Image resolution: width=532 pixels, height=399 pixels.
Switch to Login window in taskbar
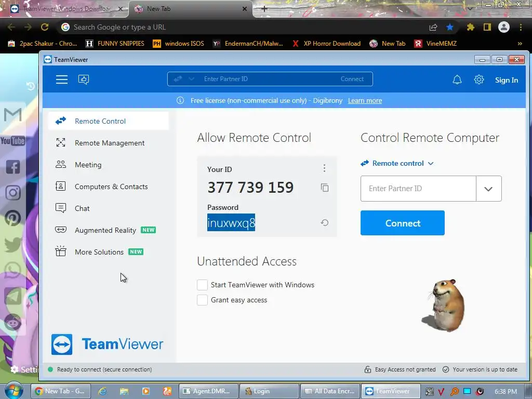269,391
